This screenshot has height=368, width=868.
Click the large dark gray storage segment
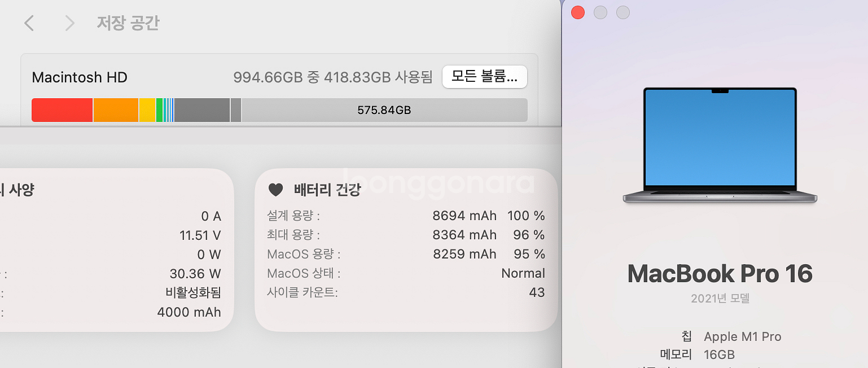(201, 110)
